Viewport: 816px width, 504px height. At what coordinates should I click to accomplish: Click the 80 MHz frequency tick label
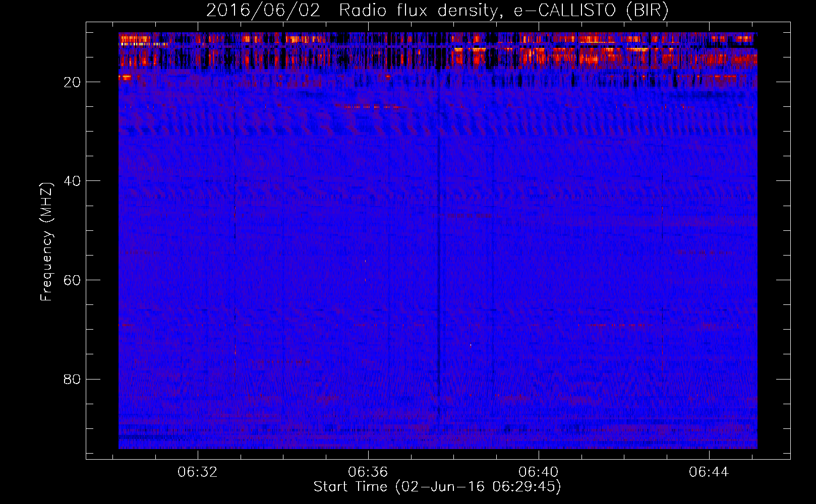73,379
